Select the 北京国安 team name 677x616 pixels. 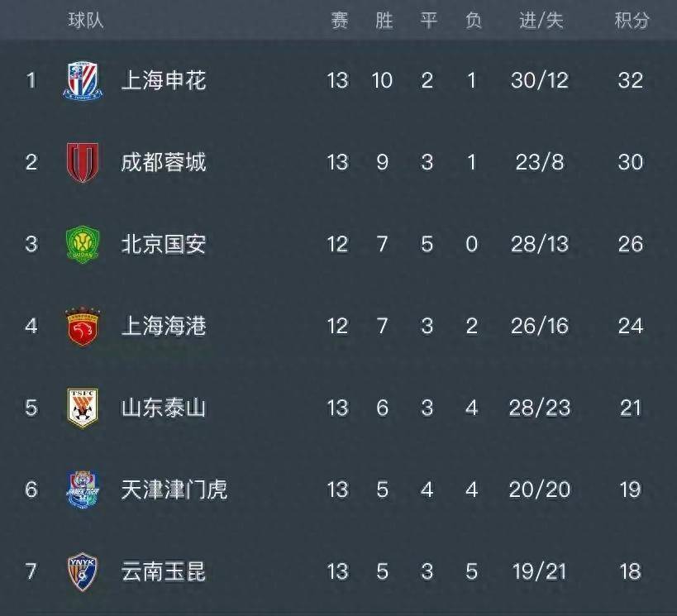coord(164,244)
